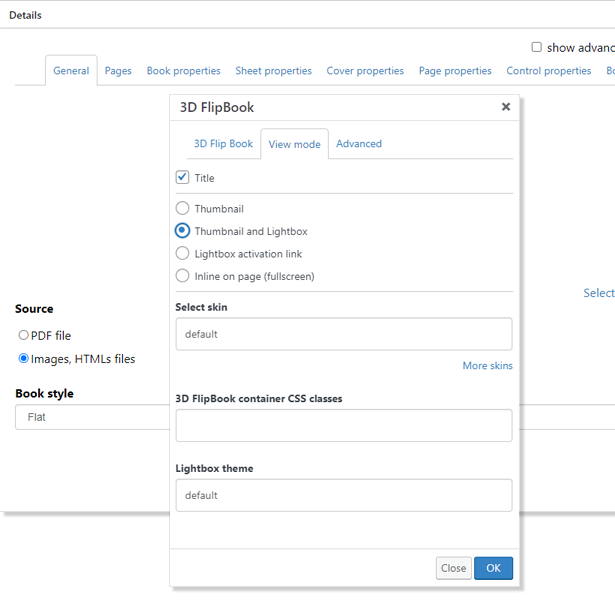Select Lightbox activation link option
The width and height of the screenshot is (615, 605).
coord(182,254)
